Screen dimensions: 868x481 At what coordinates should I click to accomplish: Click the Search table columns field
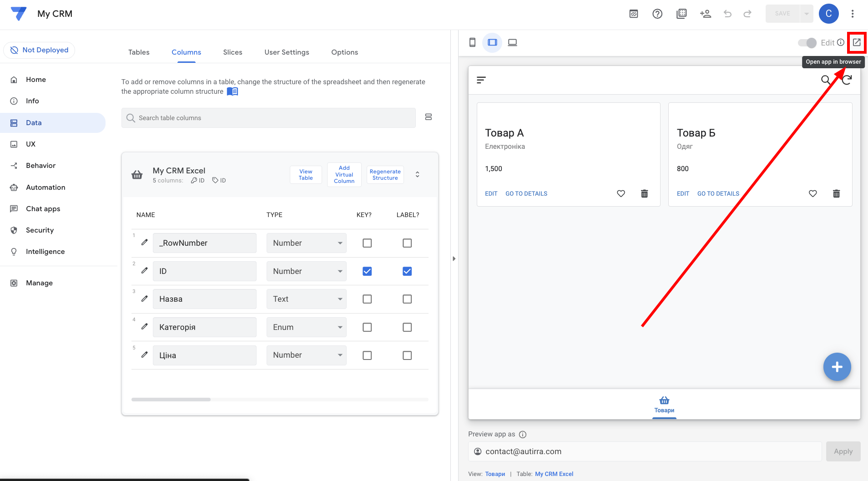pyautogui.click(x=268, y=118)
